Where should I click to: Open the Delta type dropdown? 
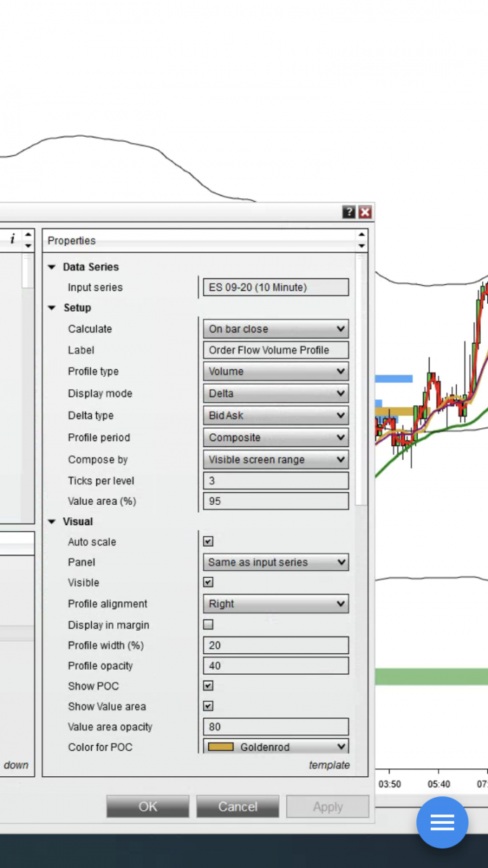pos(275,416)
